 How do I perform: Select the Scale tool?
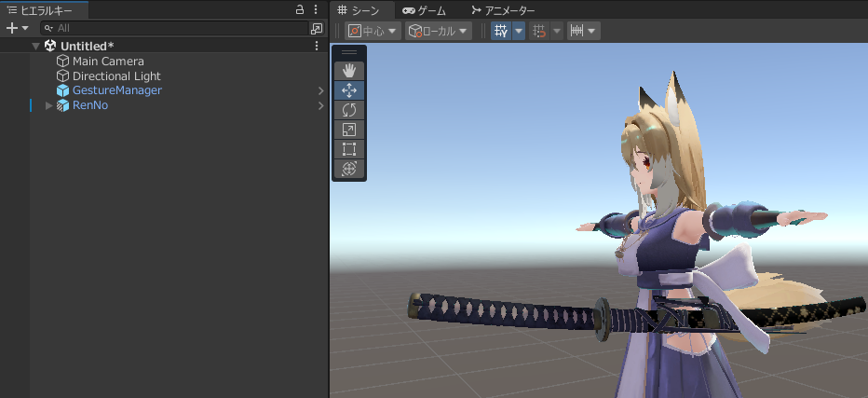(x=349, y=130)
